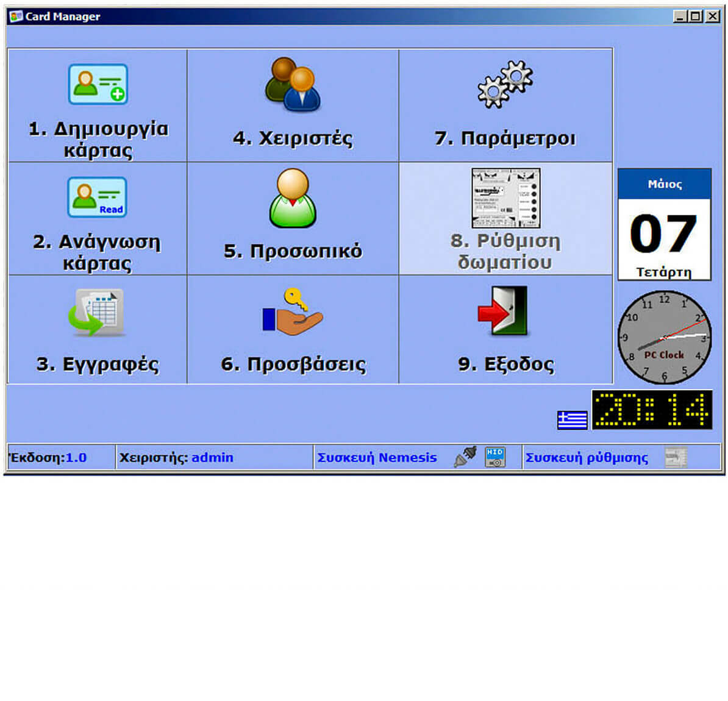Select the room setup device image
728x701 pixels.
(x=505, y=198)
